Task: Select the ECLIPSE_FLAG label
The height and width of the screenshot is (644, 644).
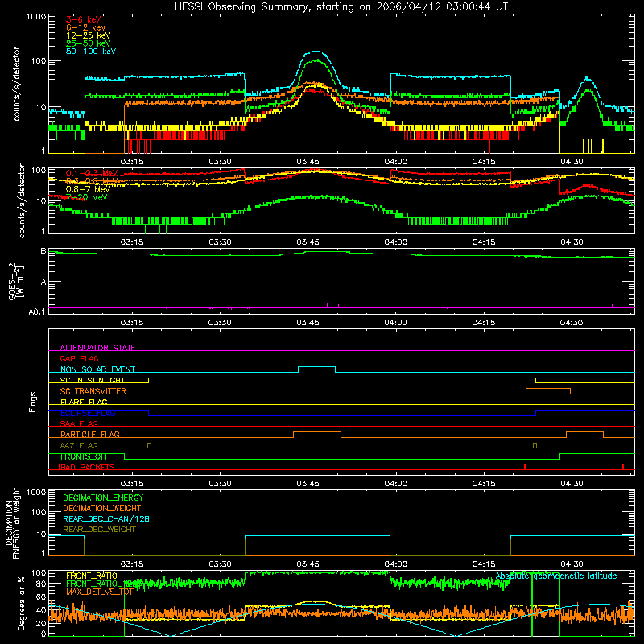Action: [x=88, y=413]
